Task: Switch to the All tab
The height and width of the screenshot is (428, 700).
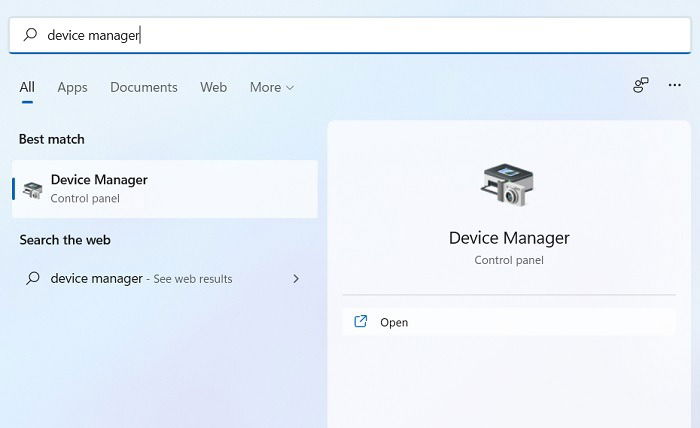Action: (27, 87)
